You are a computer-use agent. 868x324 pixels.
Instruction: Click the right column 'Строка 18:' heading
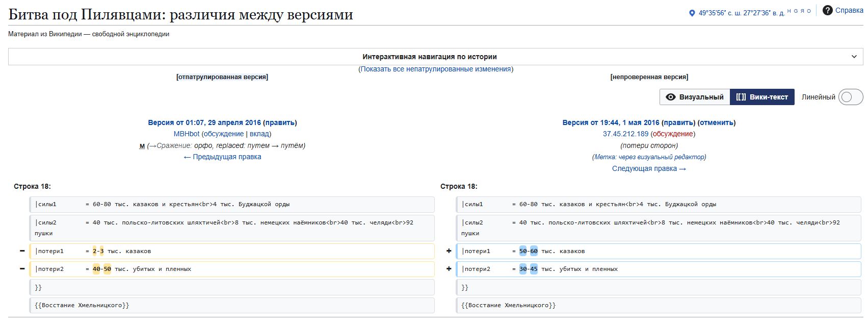coord(459,186)
